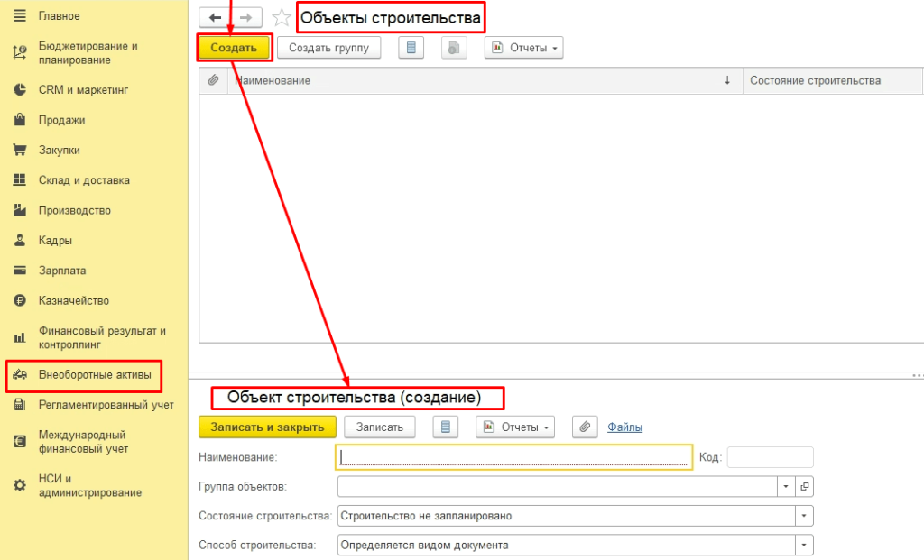Click Записать и закрыть button
The width and height of the screenshot is (924, 560).
(x=267, y=427)
